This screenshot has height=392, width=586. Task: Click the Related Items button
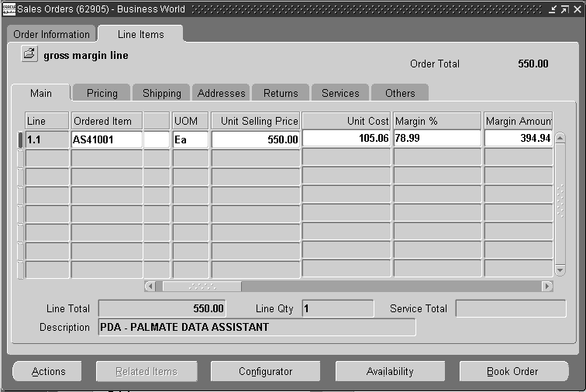(x=146, y=371)
